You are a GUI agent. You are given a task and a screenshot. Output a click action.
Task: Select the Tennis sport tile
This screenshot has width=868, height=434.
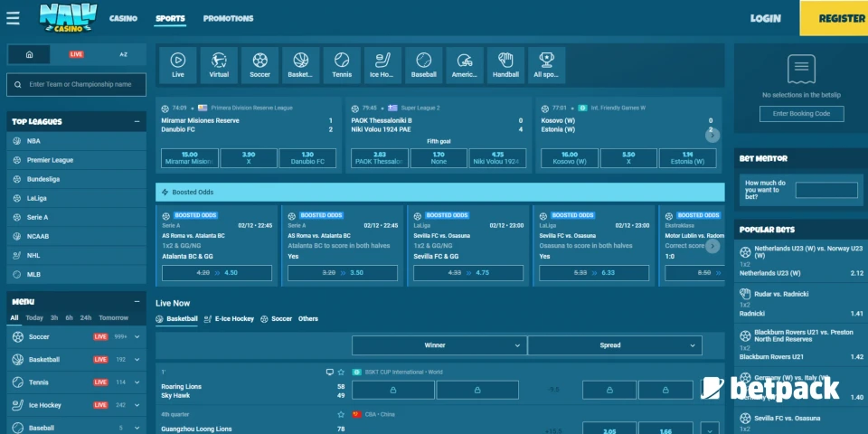(342, 65)
